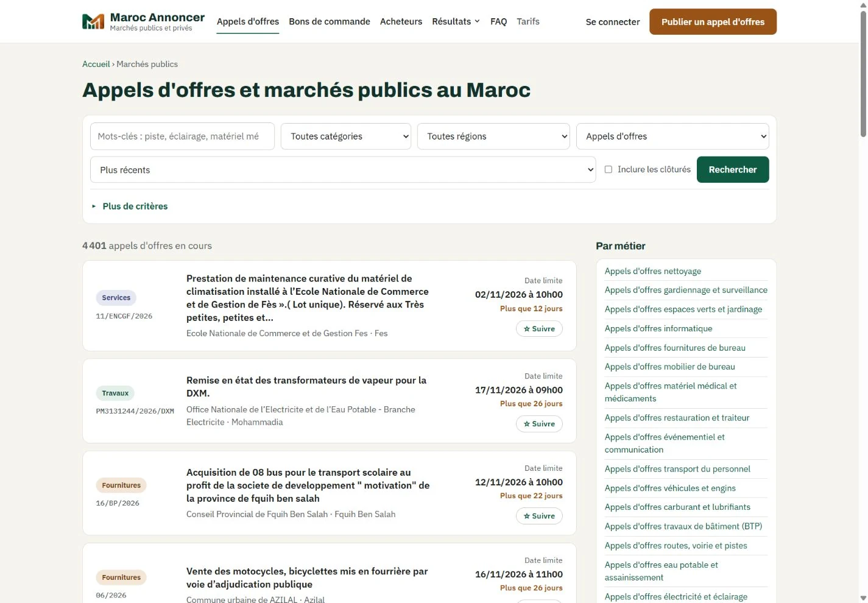
Task: Open the Acquisition de 08 bus title
Action: pyautogui.click(x=308, y=485)
